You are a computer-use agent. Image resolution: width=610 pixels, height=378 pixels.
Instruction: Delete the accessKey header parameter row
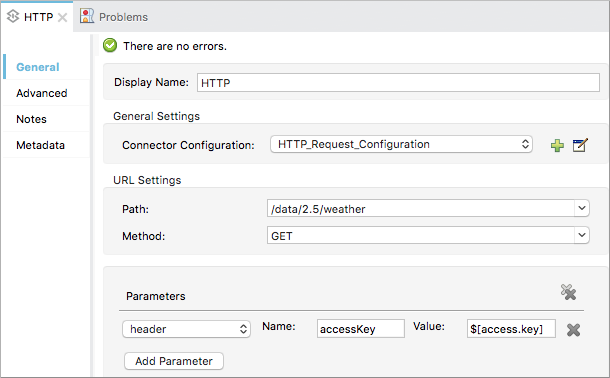pos(573,330)
